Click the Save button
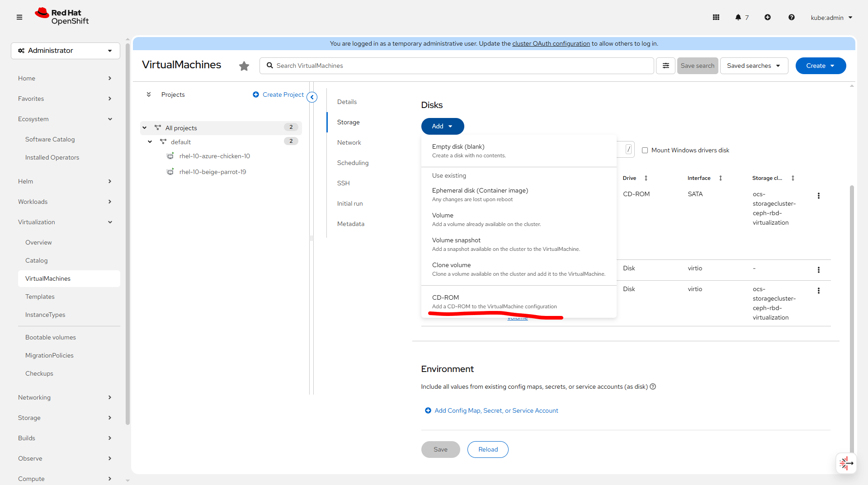 click(x=441, y=449)
